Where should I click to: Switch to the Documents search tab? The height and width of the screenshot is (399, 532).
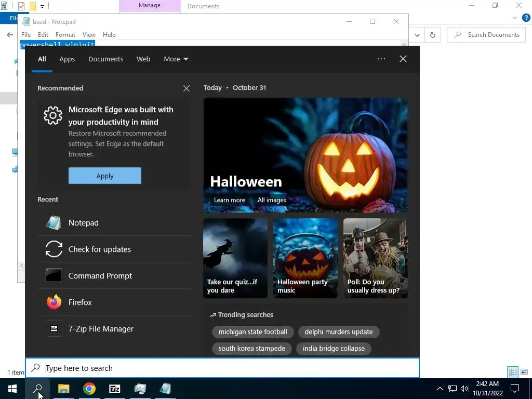pos(105,59)
